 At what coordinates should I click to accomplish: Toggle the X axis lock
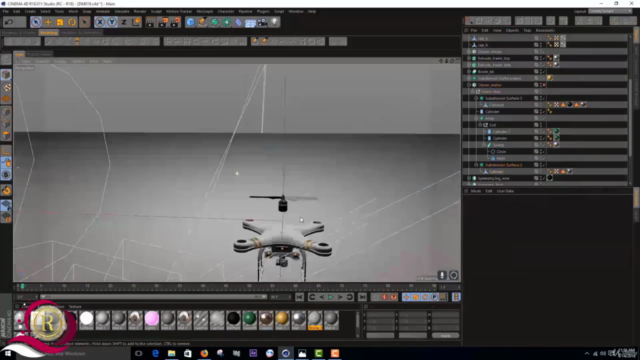[x=100, y=22]
